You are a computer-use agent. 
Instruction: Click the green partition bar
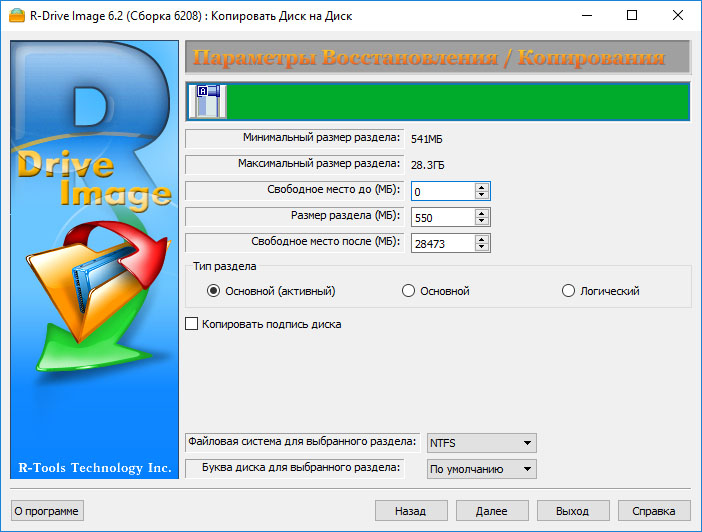[458, 102]
